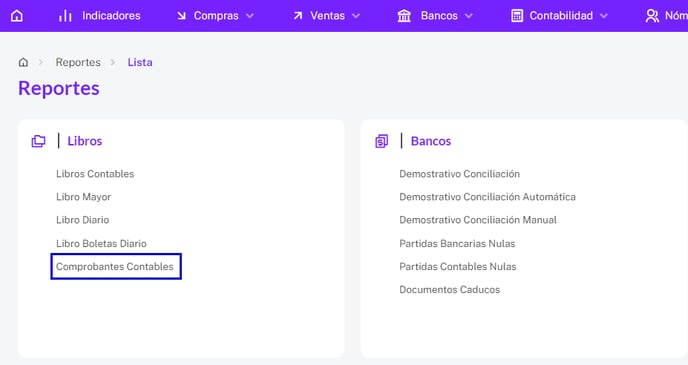Click the home icon in top navigation bar
Viewport: 688px width, 365px height.
(17, 16)
